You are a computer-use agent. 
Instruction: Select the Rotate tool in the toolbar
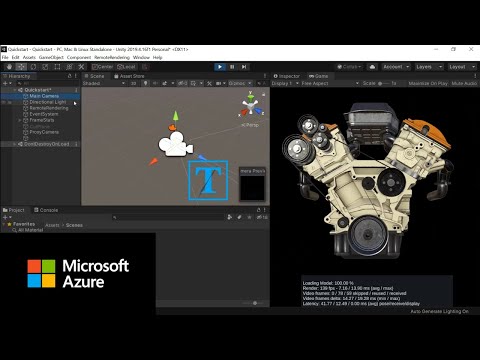click(33, 67)
